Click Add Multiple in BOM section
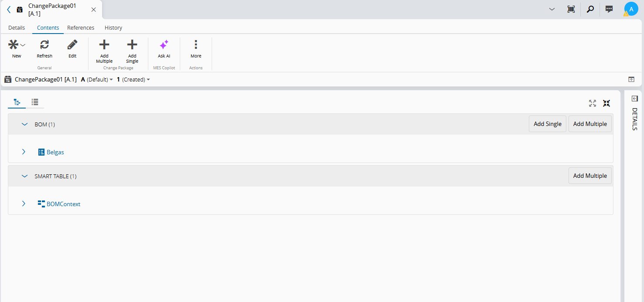Viewport: 644px width, 302px height. (x=590, y=124)
